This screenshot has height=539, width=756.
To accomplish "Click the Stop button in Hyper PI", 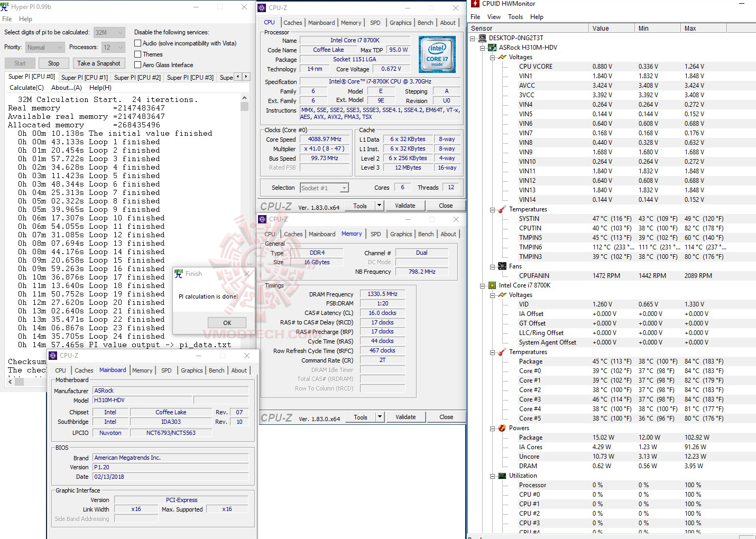I will [54, 63].
